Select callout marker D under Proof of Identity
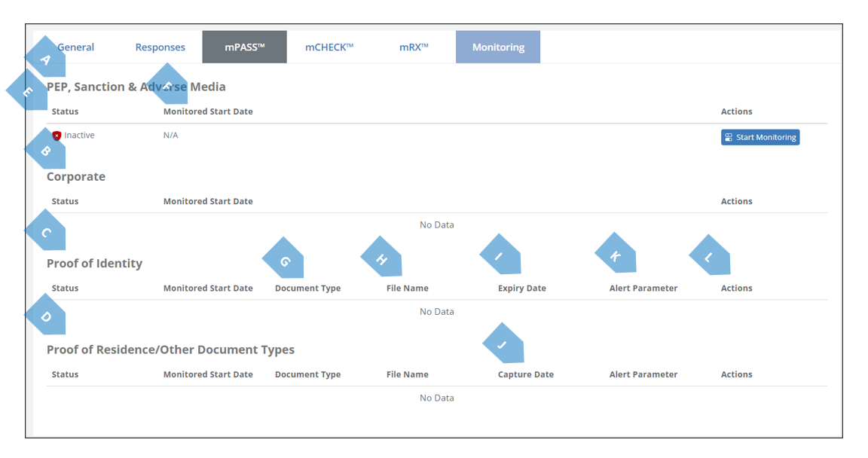Viewport: 868px width, 458px height. tap(45, 317)
